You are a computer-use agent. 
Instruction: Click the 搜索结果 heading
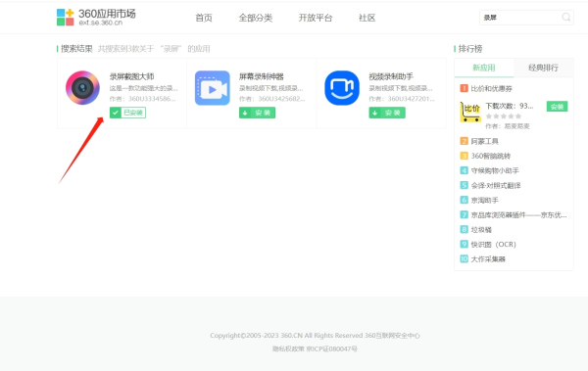coord(76,49)
